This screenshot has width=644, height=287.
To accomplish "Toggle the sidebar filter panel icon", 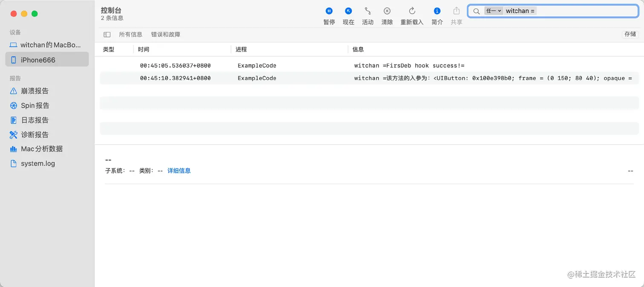I will click(107, 35).
